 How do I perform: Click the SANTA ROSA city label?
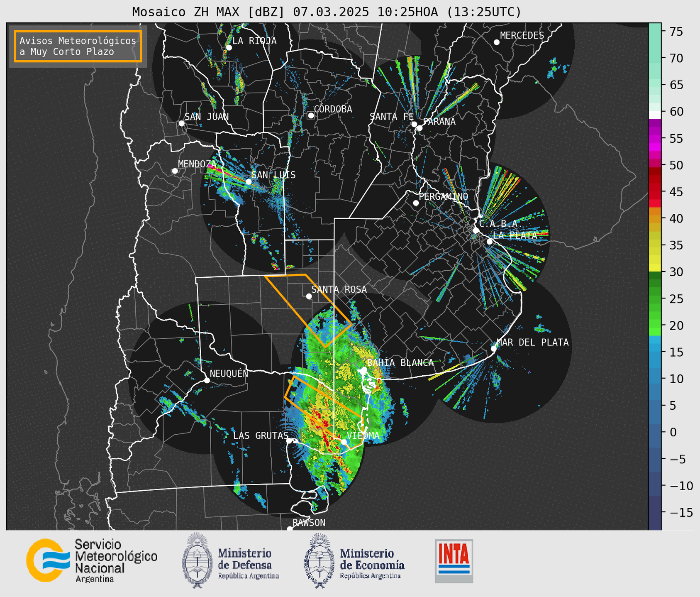pyautogui.click(x=339, y=289)
